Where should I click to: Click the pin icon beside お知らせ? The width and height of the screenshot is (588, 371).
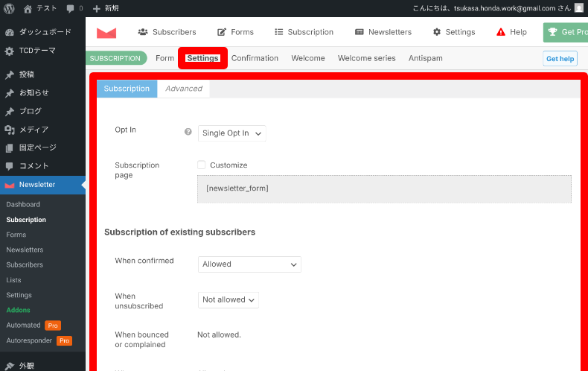(x=10, y=93)
